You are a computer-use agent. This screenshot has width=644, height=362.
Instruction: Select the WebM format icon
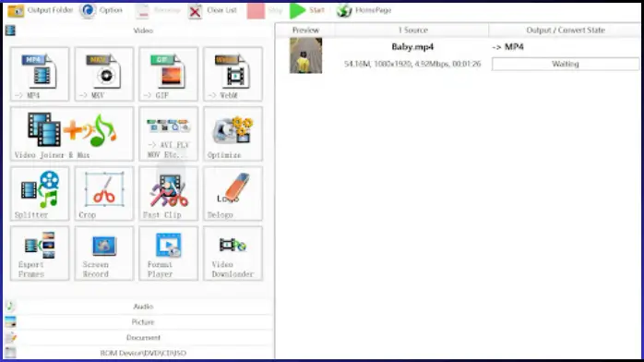[233, 74]
